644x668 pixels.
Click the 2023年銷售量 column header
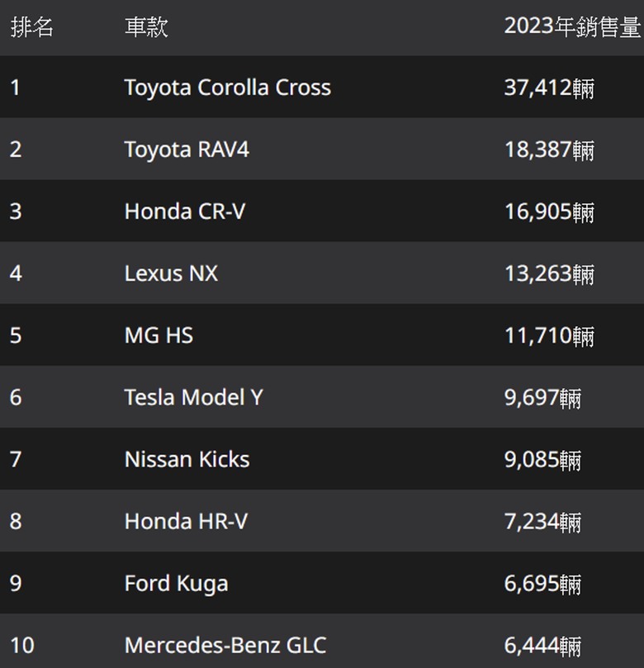coord(572,26)
